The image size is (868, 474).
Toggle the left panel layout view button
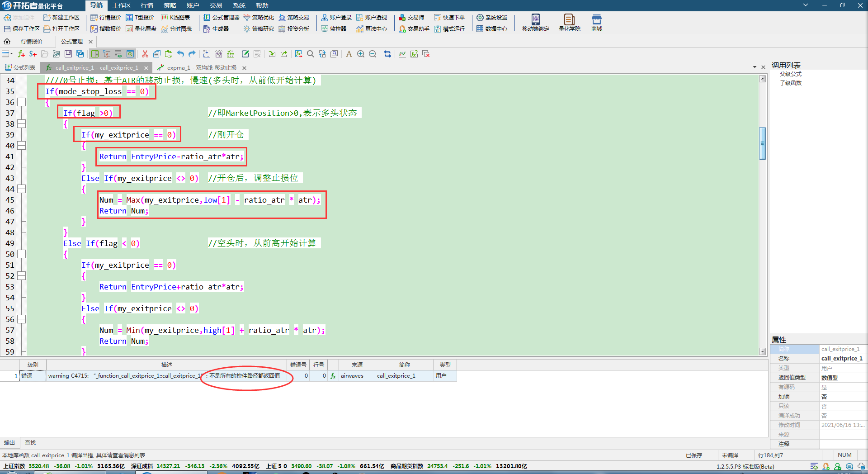click(95, 54)
